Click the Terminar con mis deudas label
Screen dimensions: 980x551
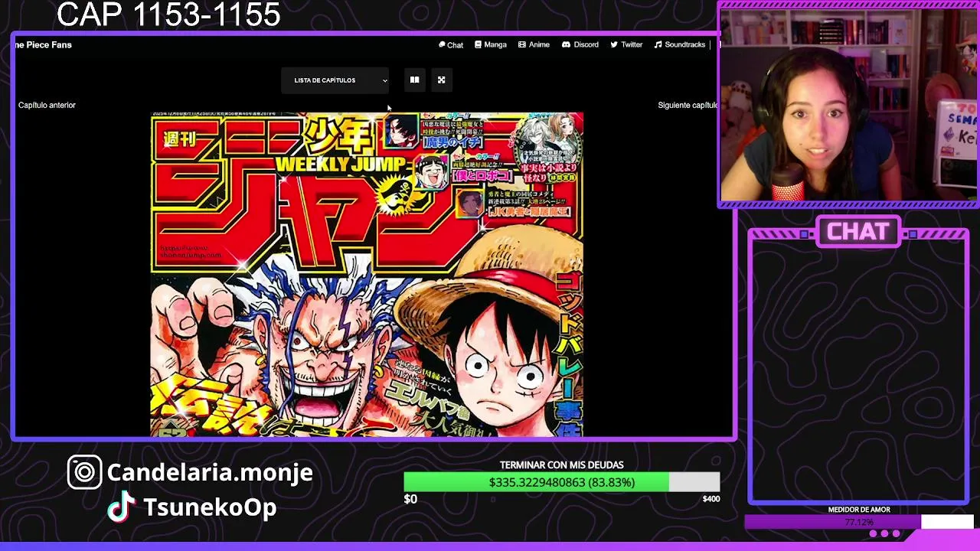(x=561, y=465)
